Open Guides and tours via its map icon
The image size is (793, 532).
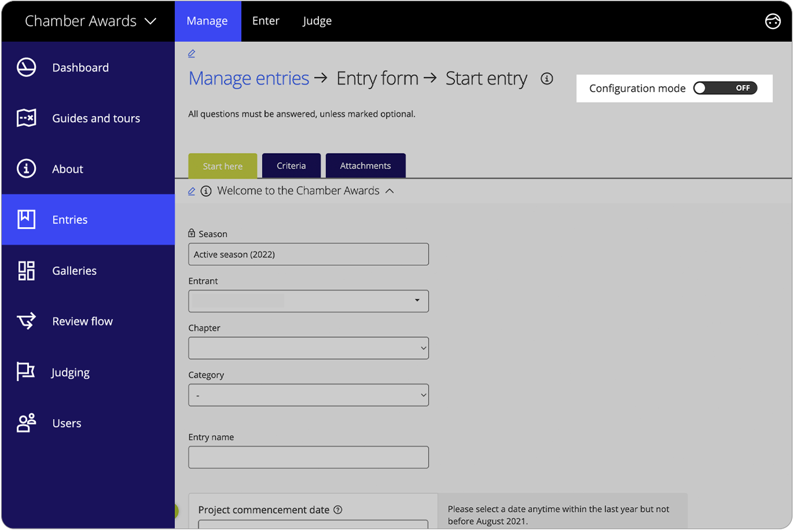click(26, 118)
